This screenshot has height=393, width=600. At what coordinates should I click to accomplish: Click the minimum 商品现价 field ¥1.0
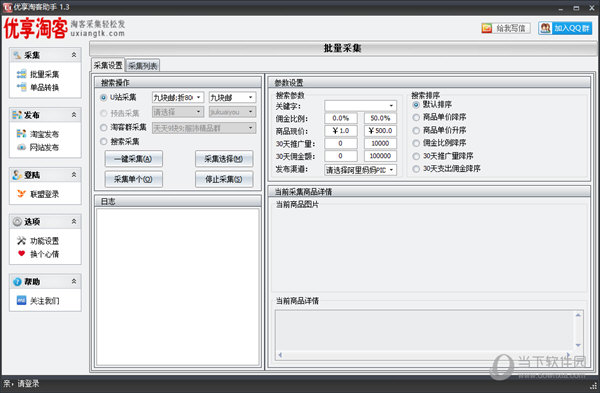pos(341,131)
